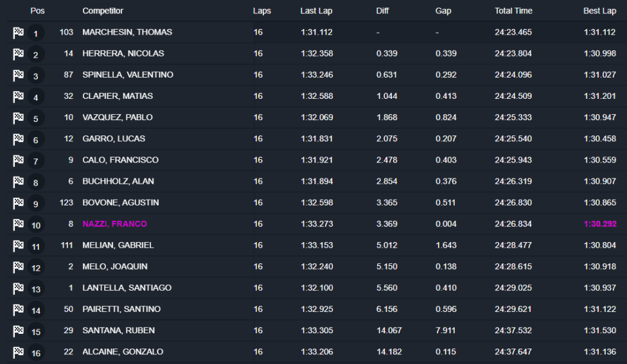Click the Total Time column header
627x364 pixels.
513,11
